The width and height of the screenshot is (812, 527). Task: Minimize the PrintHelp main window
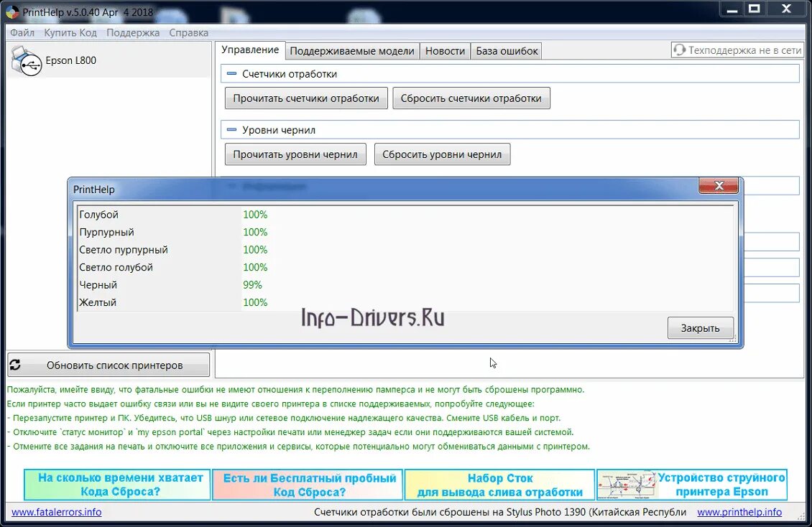tap(732, 9)
